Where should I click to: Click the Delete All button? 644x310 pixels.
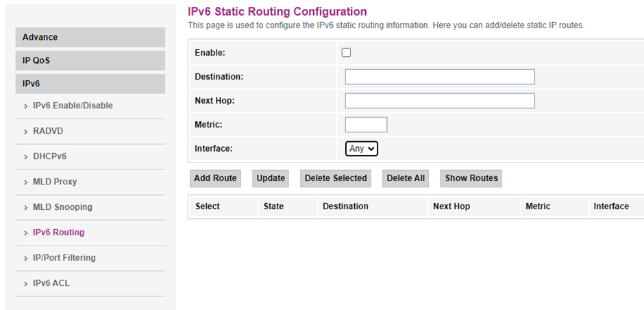(406, 178)
